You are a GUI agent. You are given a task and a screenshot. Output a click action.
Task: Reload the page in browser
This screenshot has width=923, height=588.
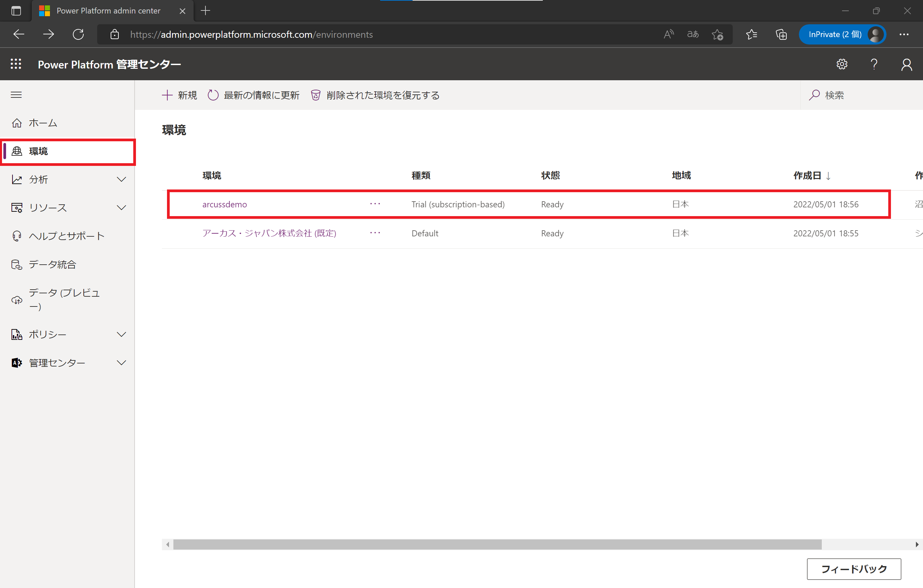pos(78,34)
